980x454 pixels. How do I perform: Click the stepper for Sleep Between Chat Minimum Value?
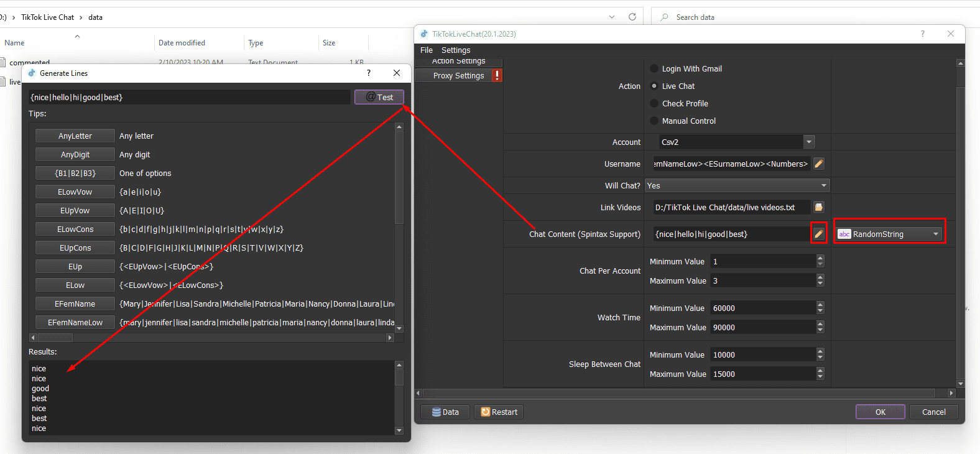(820, 354)
